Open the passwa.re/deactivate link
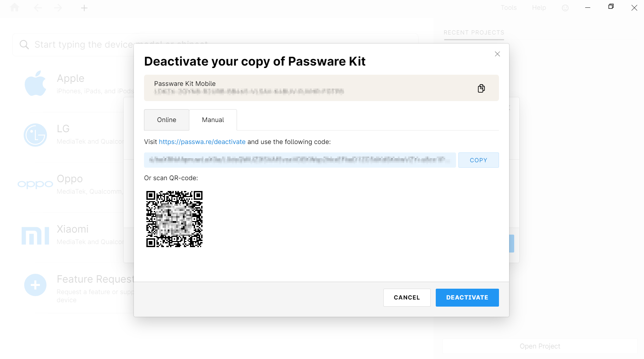Image resolution: width=644 pixels, height=359 pixels. click(202, 142)
